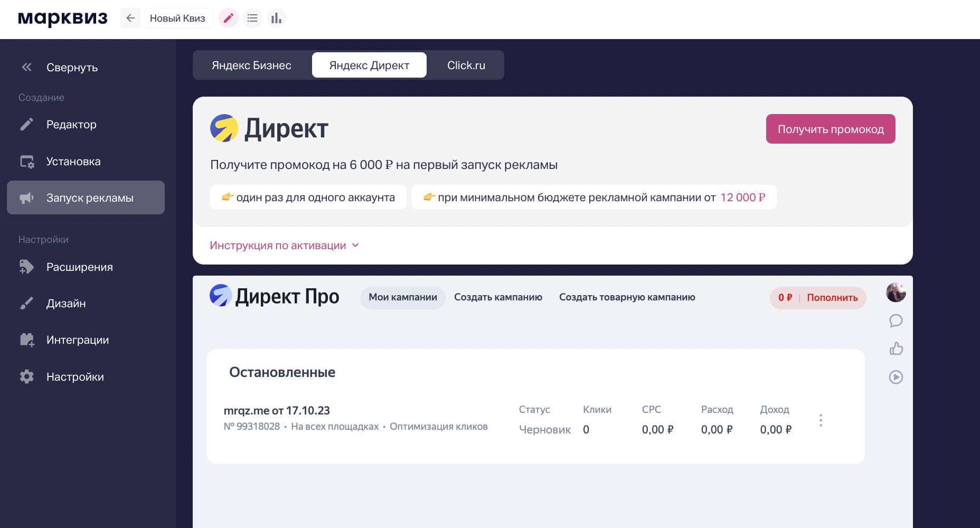
Task: Open the three-dot menu on campaign row
Action: pos(821,420)
